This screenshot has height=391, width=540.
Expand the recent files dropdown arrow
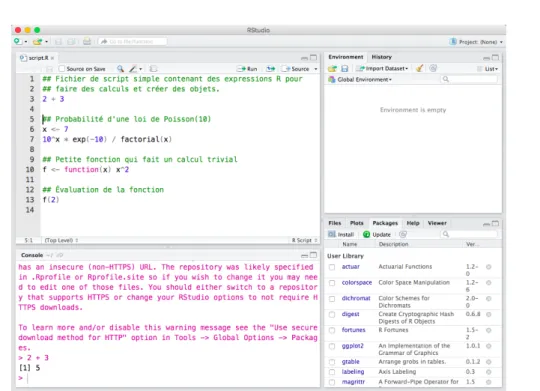click(46, 42)
